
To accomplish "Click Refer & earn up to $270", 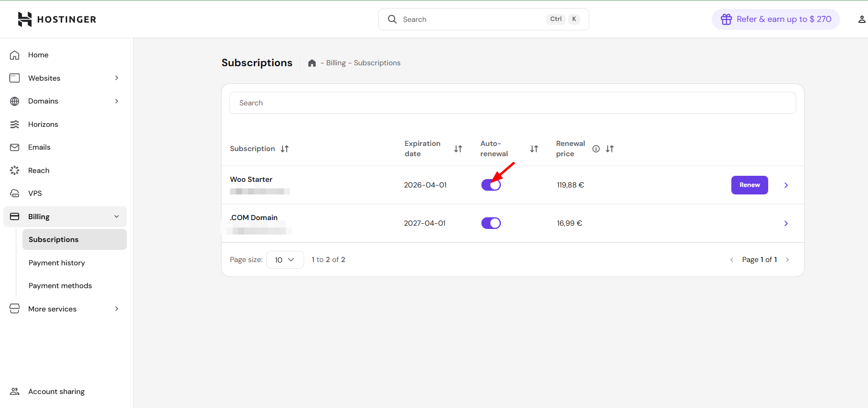I will coord(775,19).
